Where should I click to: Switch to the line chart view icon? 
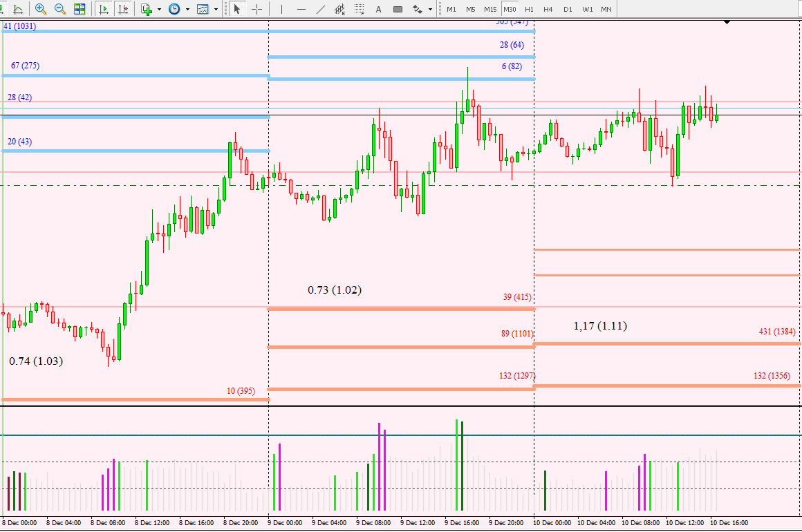[18, 9]
